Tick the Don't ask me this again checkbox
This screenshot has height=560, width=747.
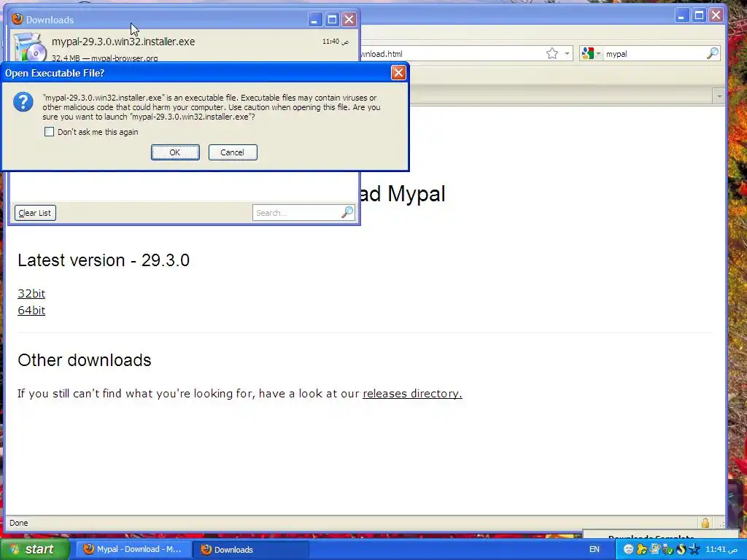coord(49,132)
